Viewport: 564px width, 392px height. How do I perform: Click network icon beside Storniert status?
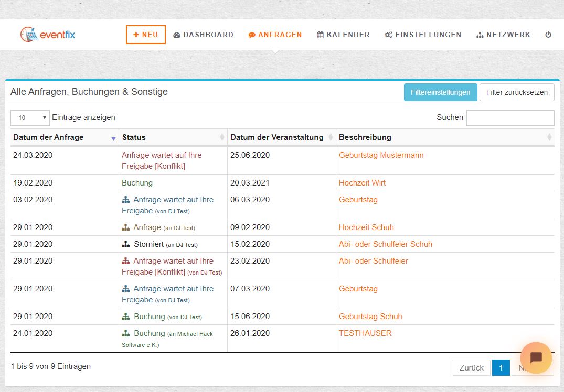[x=126, y=244]
